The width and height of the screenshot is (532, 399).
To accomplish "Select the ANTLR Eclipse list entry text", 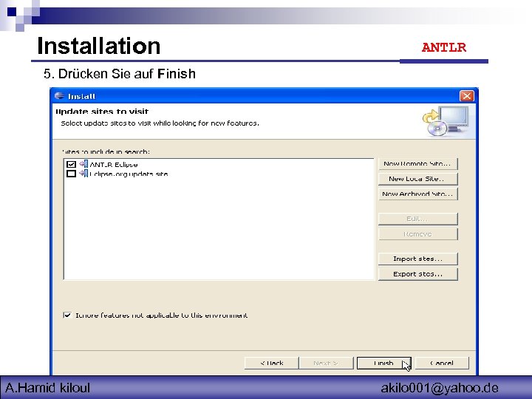I will point(114,165).
